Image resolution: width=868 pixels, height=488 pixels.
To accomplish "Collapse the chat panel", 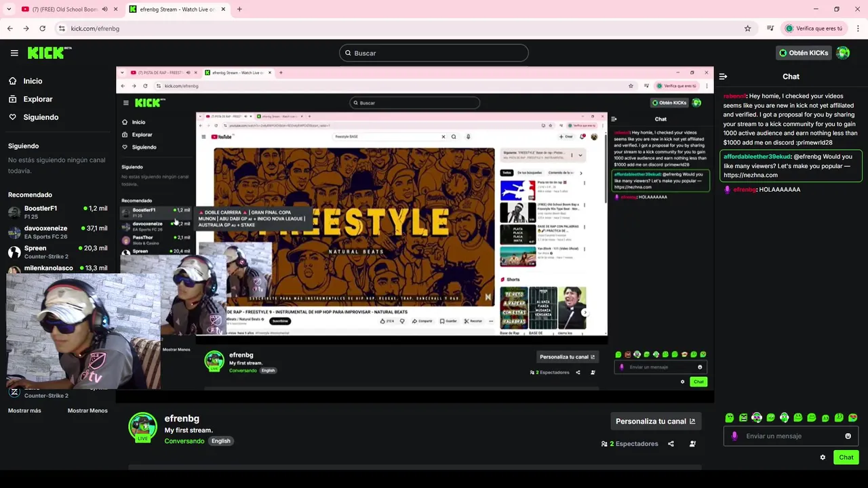I will (723, 77).
